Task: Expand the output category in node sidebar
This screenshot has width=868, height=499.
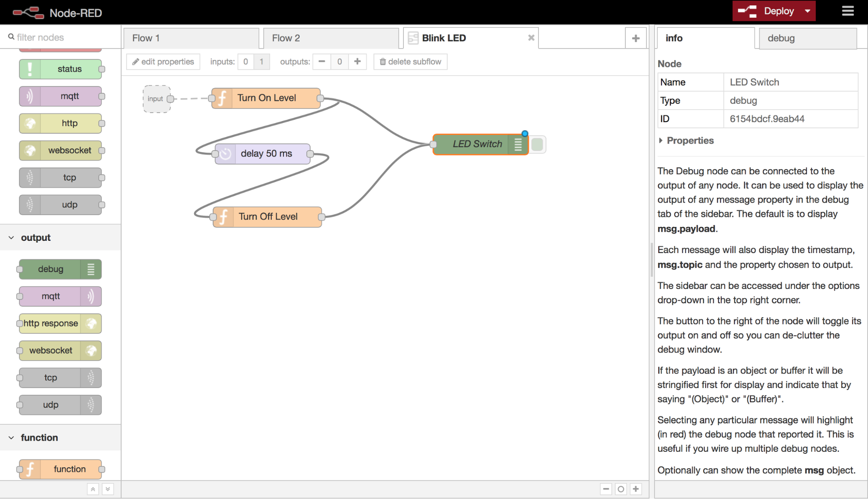Action: tap(12, 238)
